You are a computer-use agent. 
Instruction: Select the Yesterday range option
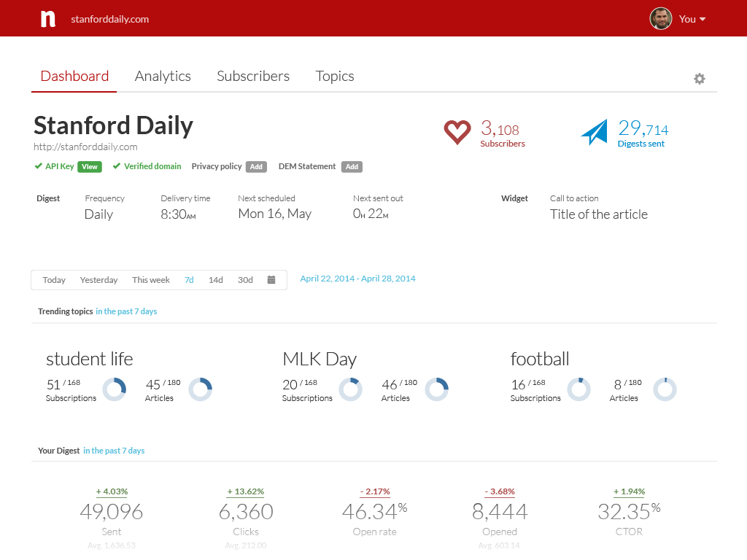point(98,280)
